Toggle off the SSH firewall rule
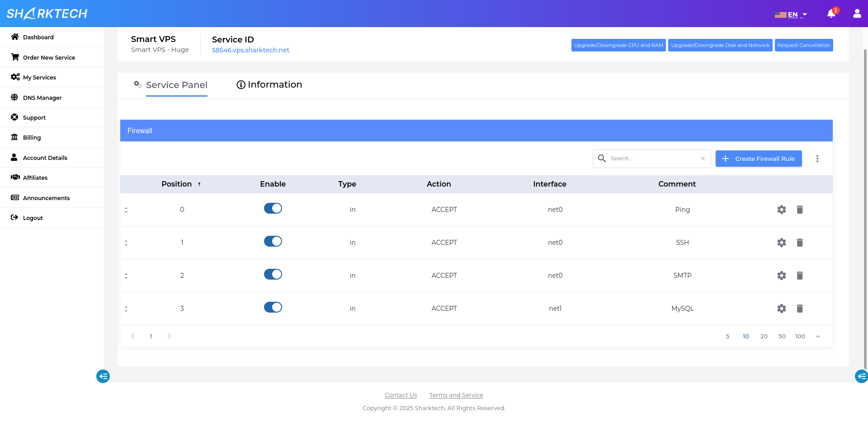 click(273, 241)
